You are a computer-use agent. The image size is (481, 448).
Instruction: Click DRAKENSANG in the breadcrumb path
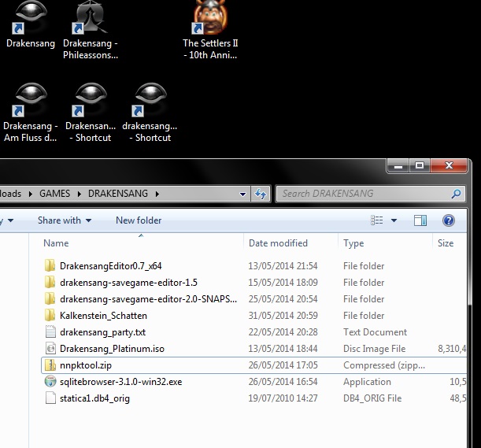(x=118, y=194)
